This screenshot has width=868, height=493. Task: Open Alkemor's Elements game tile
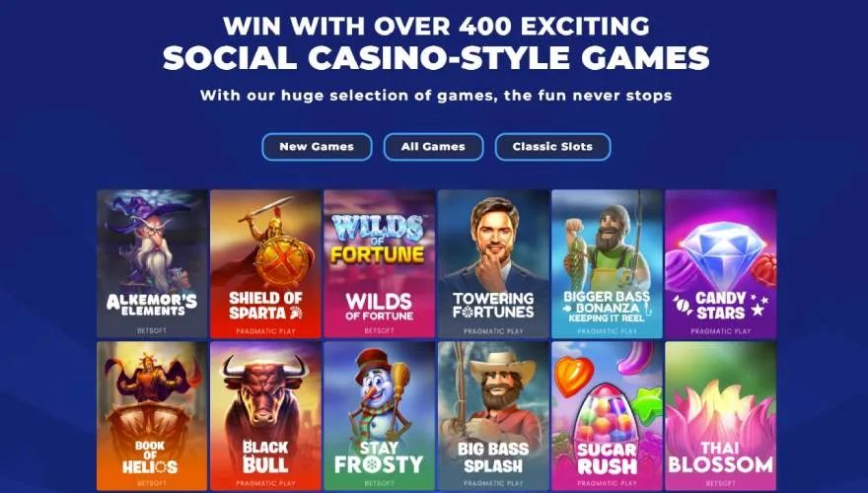click(152, 264)
